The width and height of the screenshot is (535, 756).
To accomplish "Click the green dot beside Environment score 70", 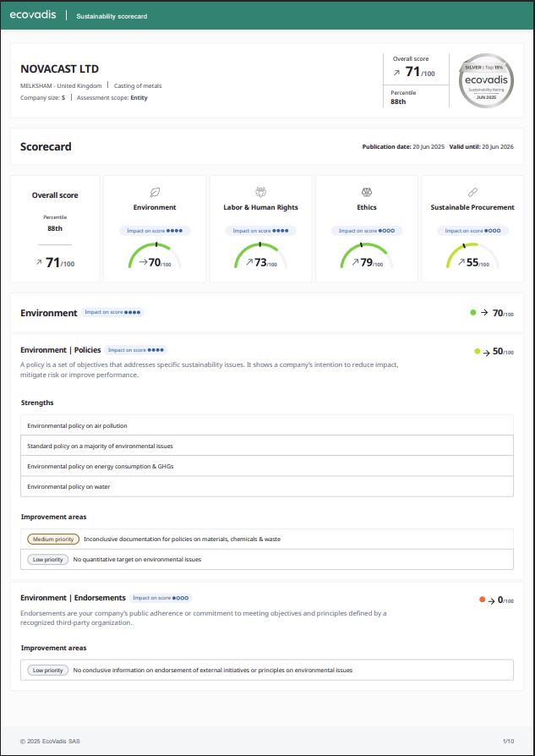I will (473, 313).
